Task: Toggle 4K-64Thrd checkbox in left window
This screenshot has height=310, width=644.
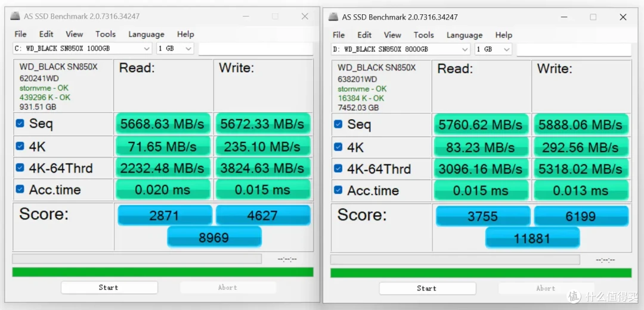Action: coord(20,168)
